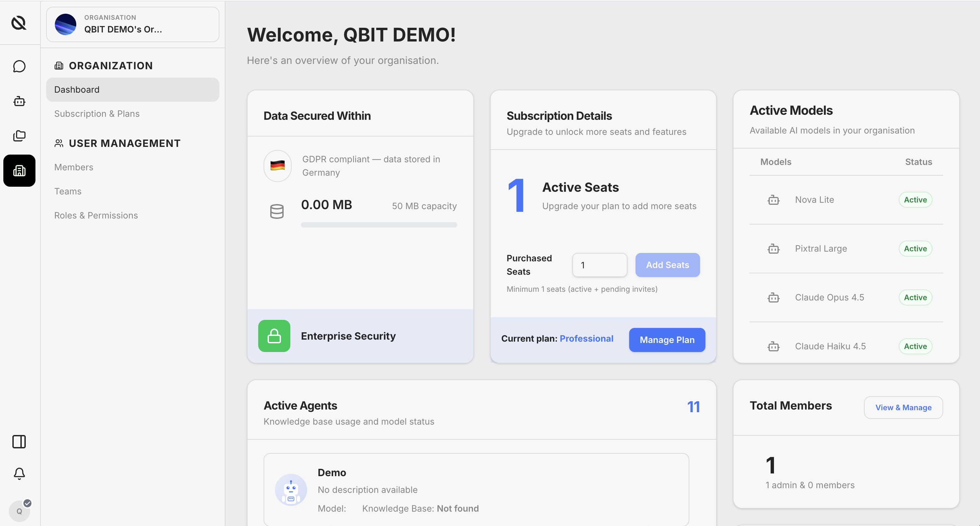Click the Manage Plan button
980x526 pixels.
pos(667,340)
